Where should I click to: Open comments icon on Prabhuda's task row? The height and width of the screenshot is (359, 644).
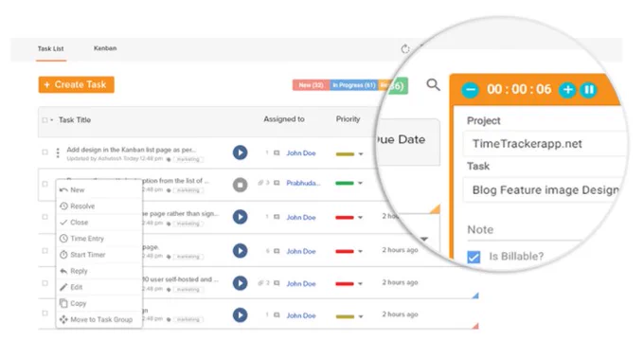[x=277, y=183]
